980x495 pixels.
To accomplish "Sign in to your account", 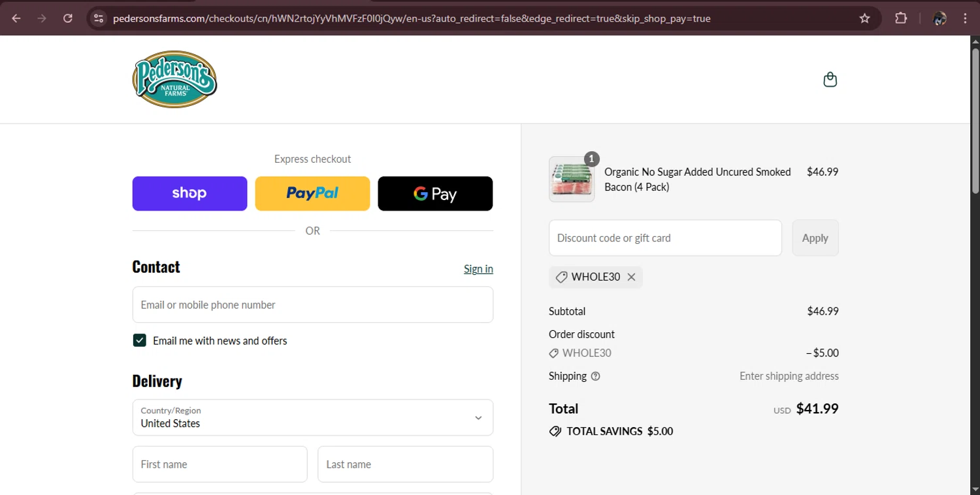I will click(478, 269).
